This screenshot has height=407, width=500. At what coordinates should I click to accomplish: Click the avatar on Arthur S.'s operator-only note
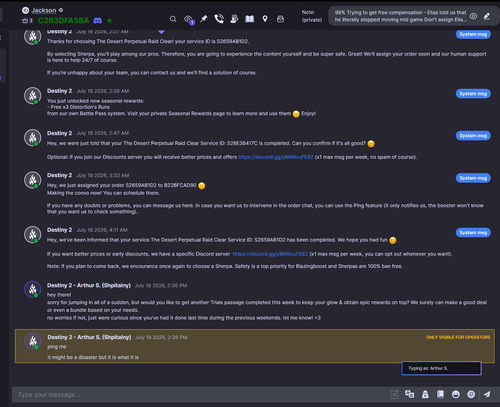tap(33, 341)
